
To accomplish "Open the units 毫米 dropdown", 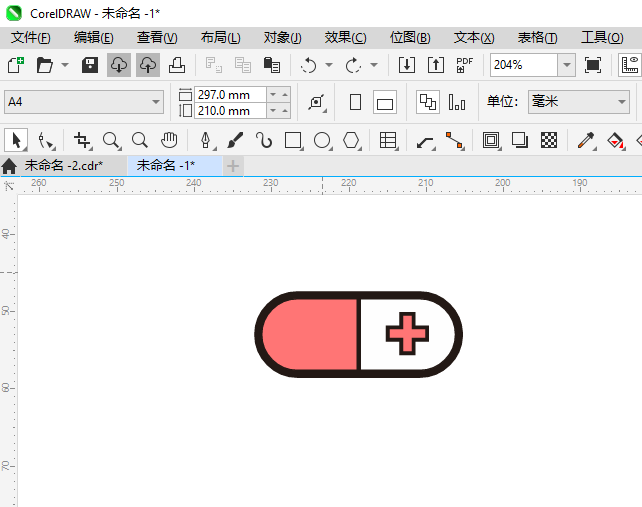I will pyautogui.click(x=579, y=102).
